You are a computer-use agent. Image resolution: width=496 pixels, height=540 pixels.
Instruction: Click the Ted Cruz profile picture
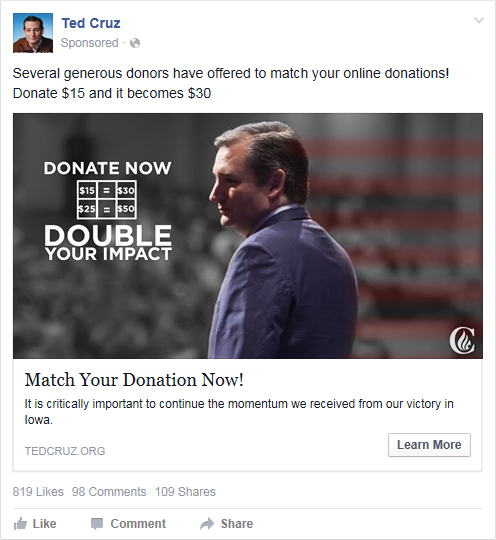[33, 33]
